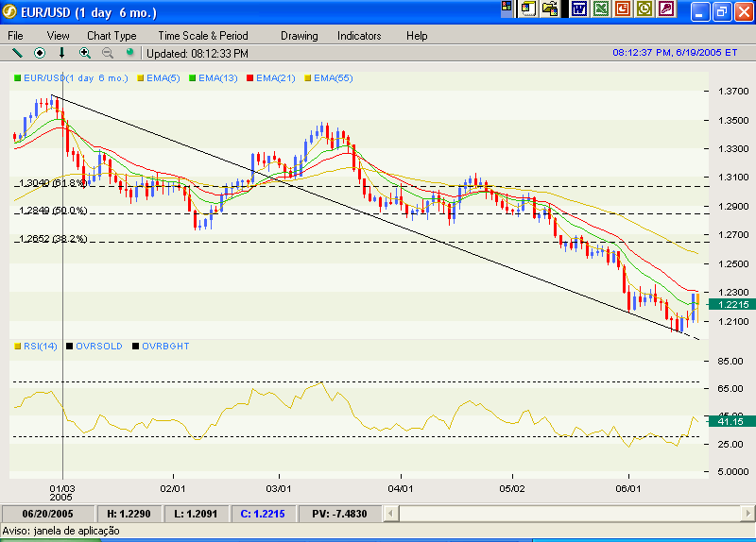Click the horizontal scrollbar track
Screen dimensions: 756x542
pos(570,514)
